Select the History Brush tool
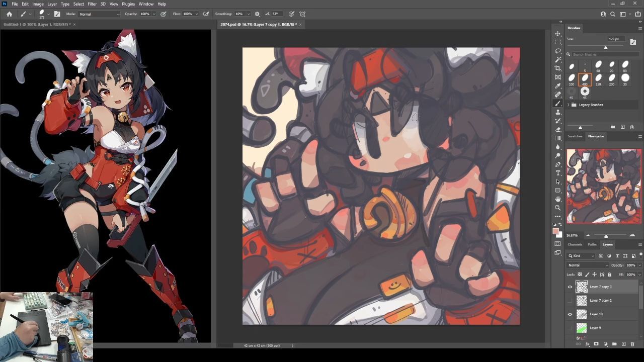 (x=558, y=121)
